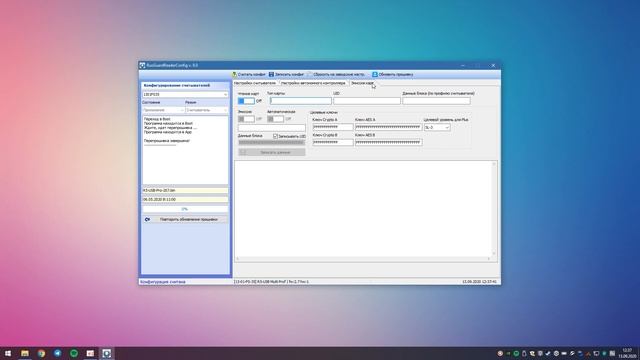This screenshot has height=360, width=640.
Task: Click the Записать данные button
Action: coord(272,152)
